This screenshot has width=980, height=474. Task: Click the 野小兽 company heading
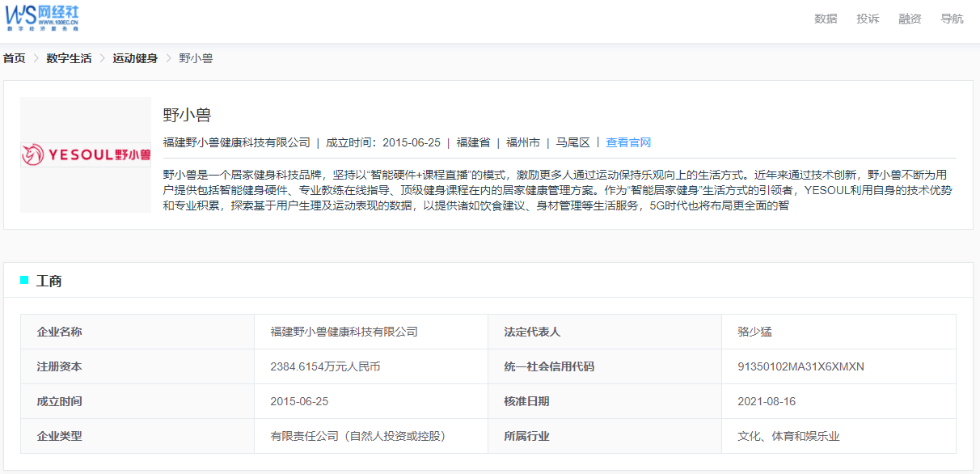pyautogui.click(x=187, y=115)
